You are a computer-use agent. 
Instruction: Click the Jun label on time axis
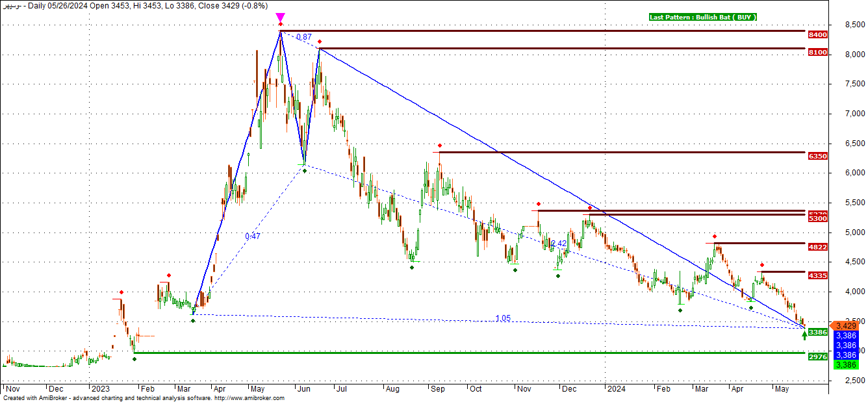[x=303, y=389]
